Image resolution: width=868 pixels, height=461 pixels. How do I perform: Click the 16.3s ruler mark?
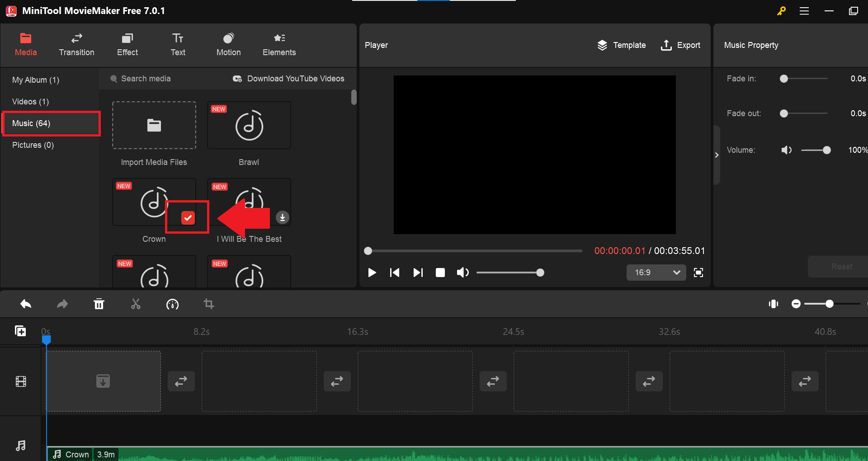coord(358,332)
